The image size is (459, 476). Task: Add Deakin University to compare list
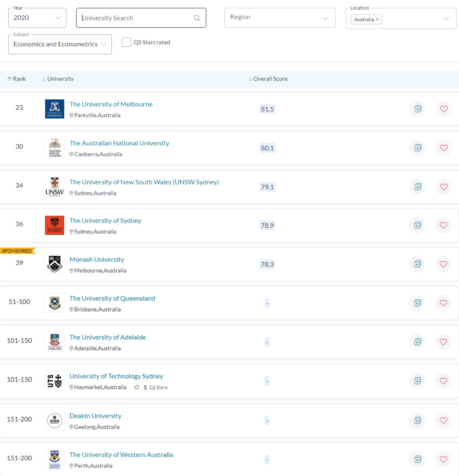[x=418, y=420]
